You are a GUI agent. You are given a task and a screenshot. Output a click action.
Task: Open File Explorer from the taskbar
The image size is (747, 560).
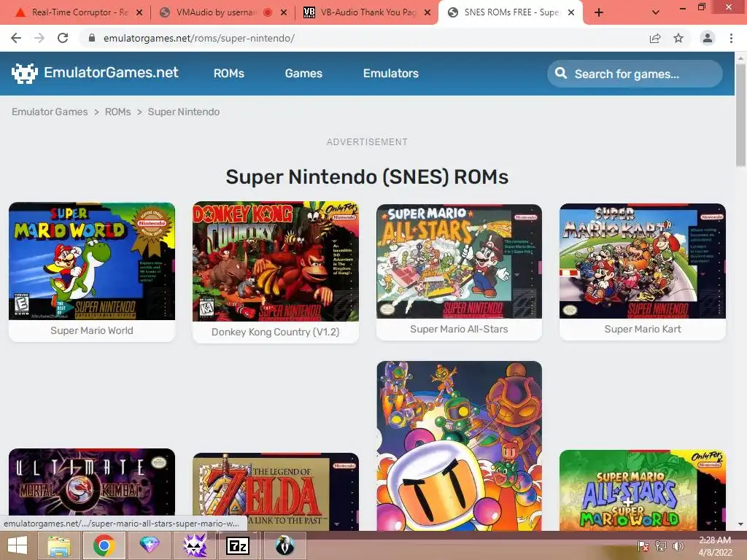[59, 545]
